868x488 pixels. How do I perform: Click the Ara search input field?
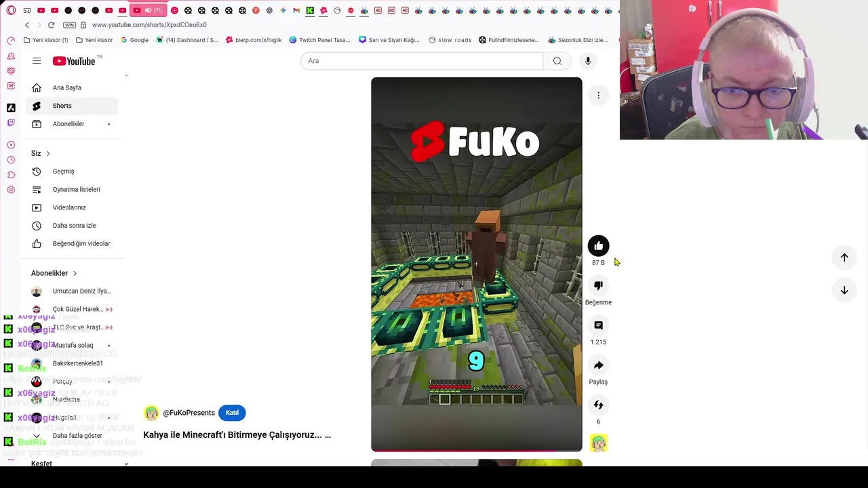(422, 61)
